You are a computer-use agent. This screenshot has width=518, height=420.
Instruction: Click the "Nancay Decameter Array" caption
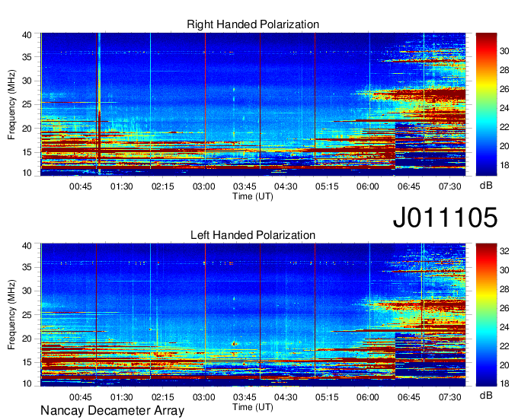[x=112, y=411]
